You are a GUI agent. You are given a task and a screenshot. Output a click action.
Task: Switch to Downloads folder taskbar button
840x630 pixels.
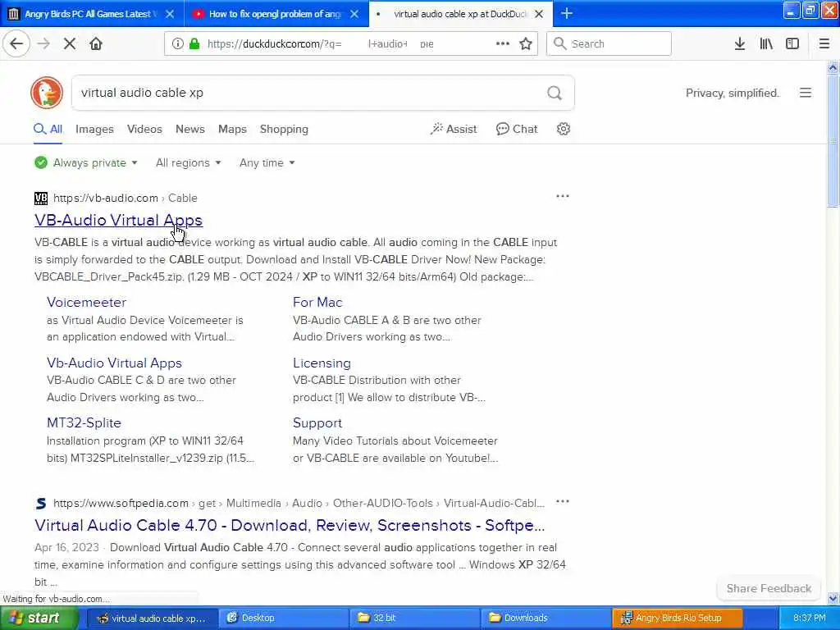pyautogui.click(x=546, y=619)
